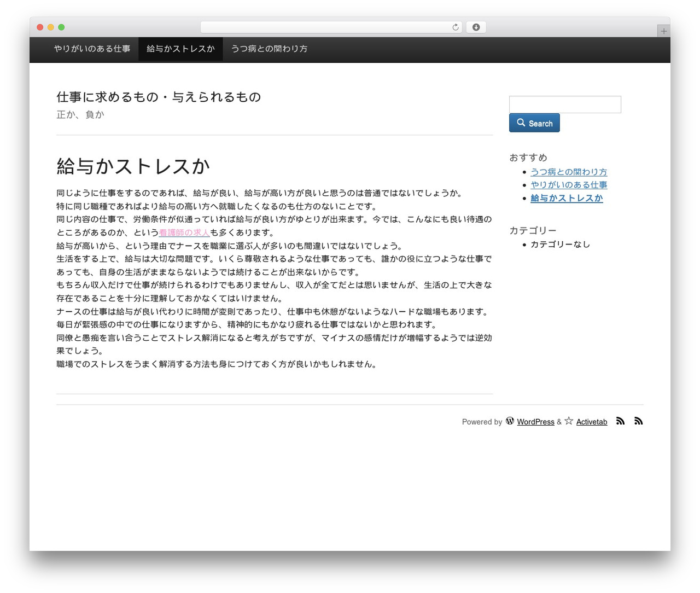Click the tagline text 正か、負か
The height and width of the screenshot is (593, 700).
pyautogui.click(x=80, y=115)
